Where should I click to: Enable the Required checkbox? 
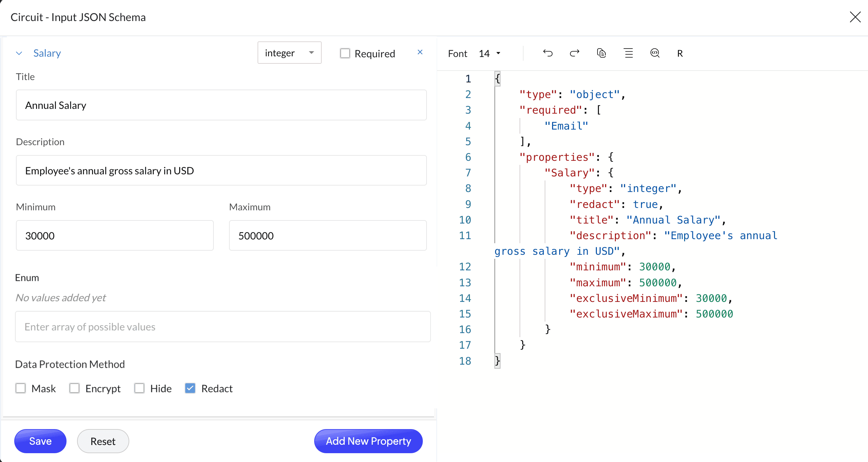(x=345, y=53)
